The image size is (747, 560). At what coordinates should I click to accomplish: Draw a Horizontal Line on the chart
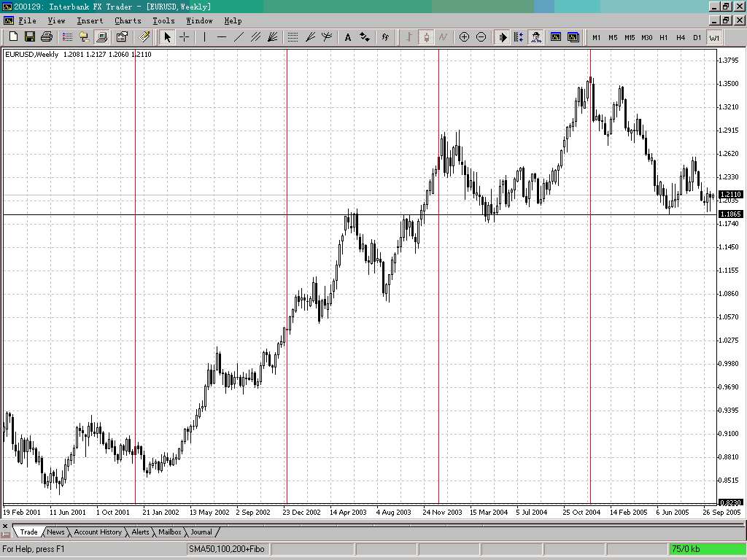pos(222,37)
